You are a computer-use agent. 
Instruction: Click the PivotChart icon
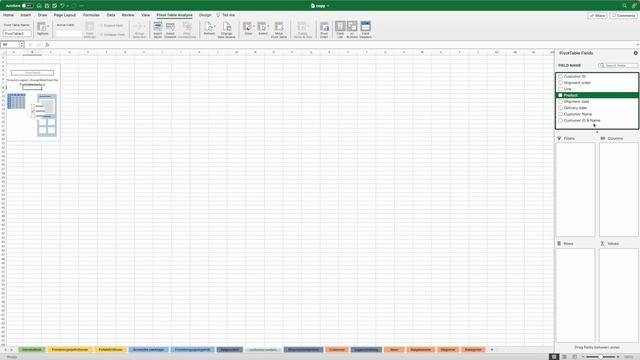tap(324, 27)
